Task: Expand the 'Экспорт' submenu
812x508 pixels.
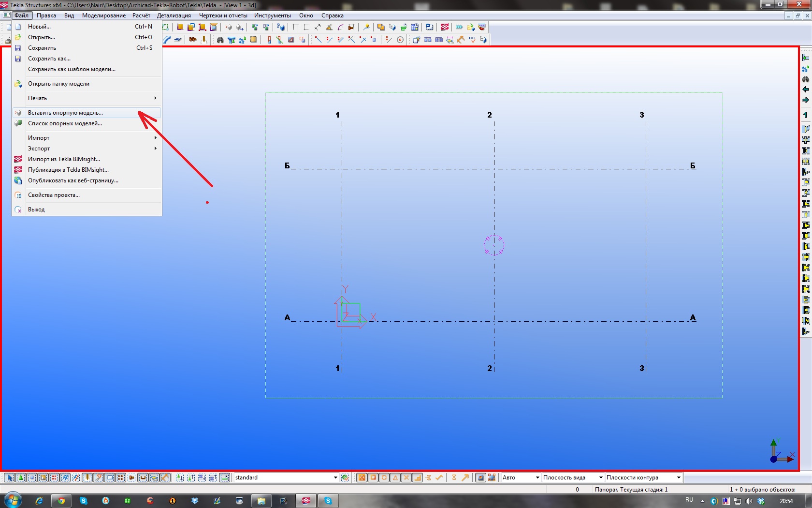Action: click(39, 149)
